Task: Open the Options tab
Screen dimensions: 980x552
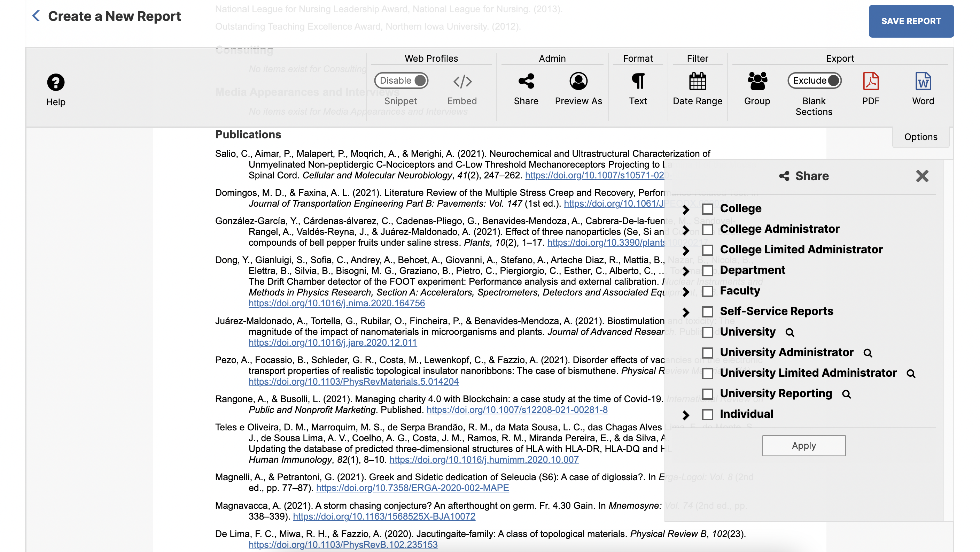Action: point(921,137)
